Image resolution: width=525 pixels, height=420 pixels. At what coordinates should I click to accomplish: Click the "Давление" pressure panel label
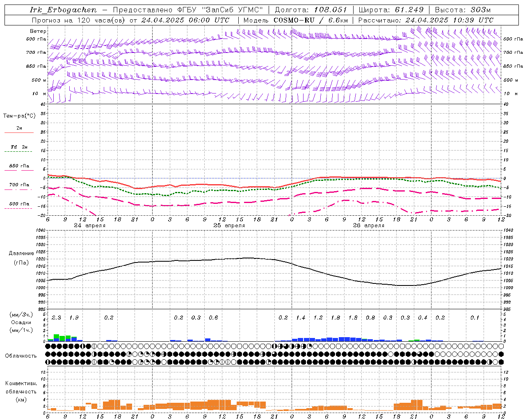click(21, 253)
